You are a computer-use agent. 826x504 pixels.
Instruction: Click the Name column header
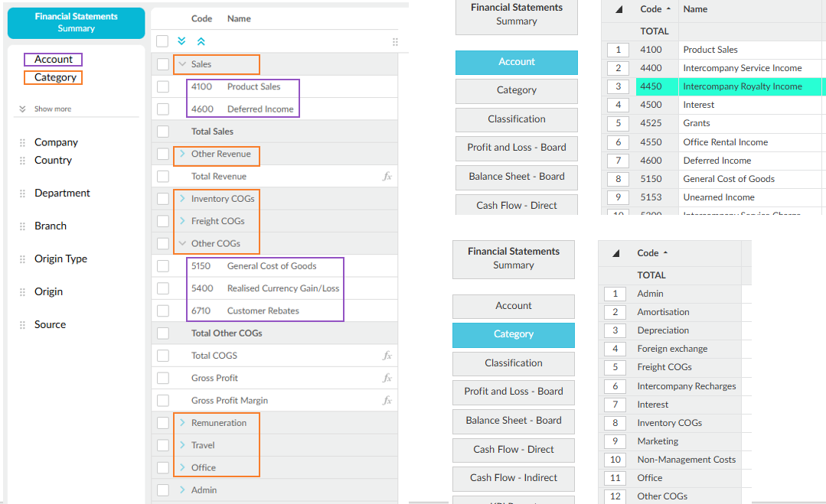pyautogui.click(x=695, y=9)
